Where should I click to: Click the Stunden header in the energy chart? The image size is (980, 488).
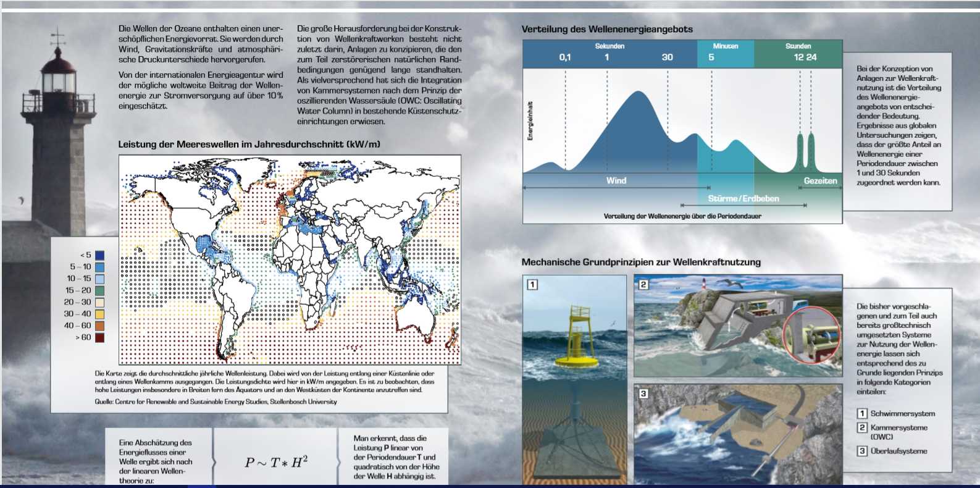click(798, 46)
